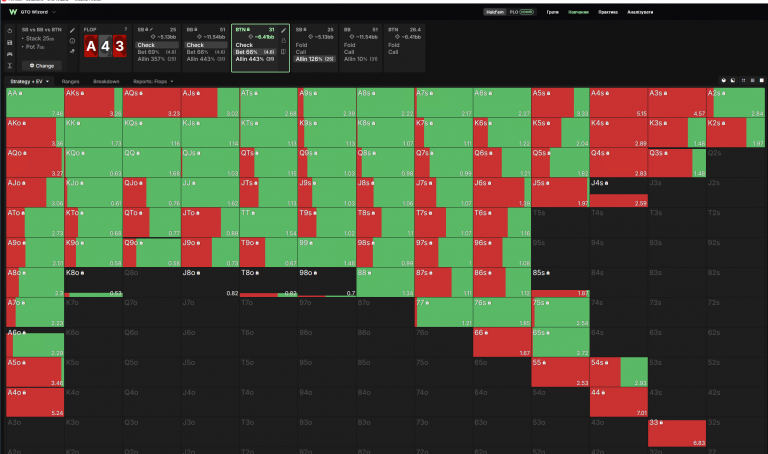Toggle the Hold'em game mode
This screenshot has width=768, height=454.
(495, 12)
